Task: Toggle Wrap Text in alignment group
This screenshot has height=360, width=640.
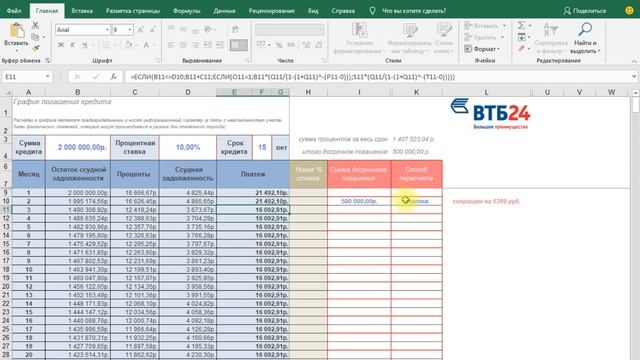Action: pyautogui.click(x=235, y=29)
